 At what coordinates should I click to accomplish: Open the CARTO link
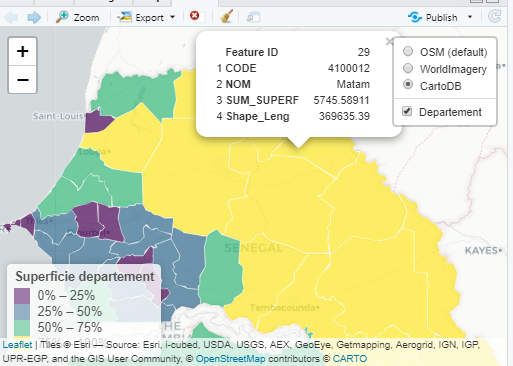click(350, 359)
